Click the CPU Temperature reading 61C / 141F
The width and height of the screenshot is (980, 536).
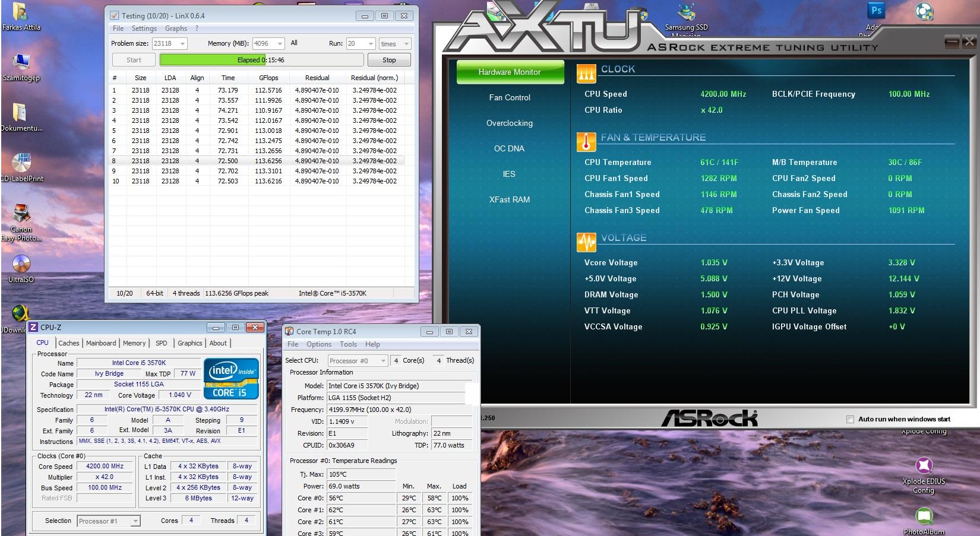pos(719,162)
